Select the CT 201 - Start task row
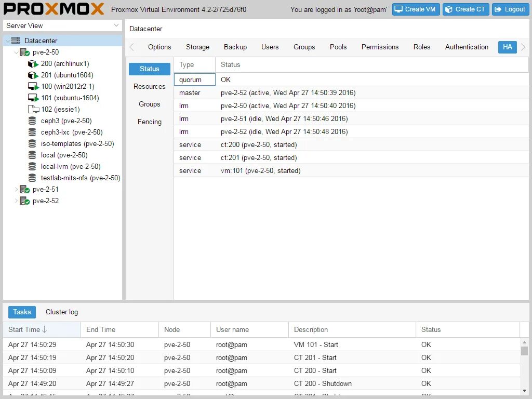Image resolution: width=532 pixels, height=399 pixels. pyautogui.click(x=262, y=357)
